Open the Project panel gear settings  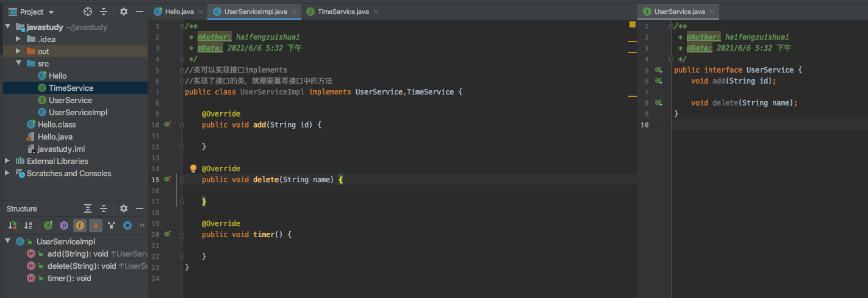click(124, 12)
